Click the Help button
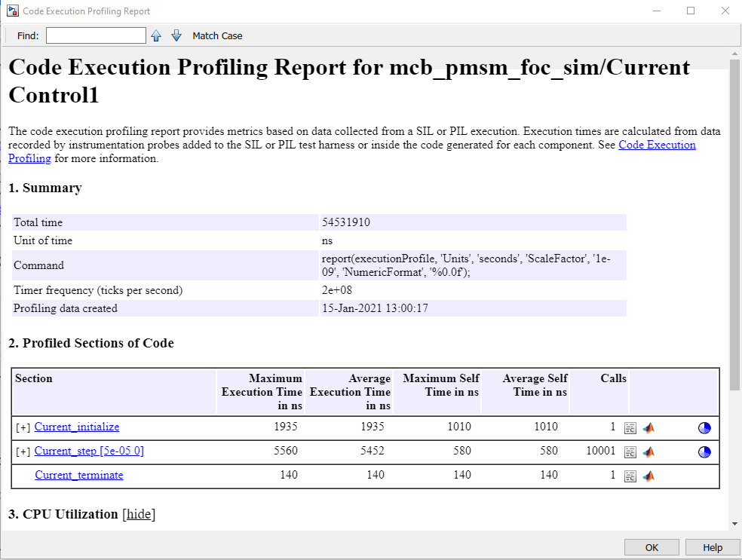Viewport: 742px width, 560px height. [712, 547]
